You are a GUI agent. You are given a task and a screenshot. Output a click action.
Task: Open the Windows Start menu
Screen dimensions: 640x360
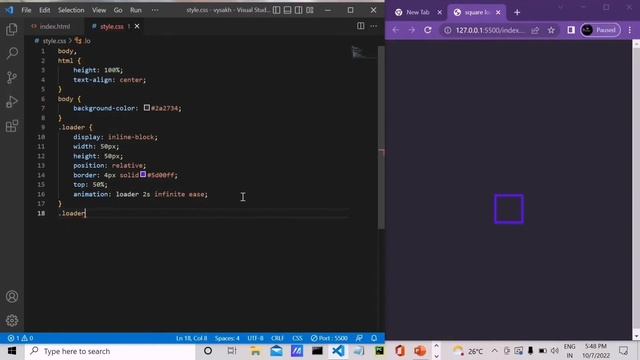(x=12, y=351)
